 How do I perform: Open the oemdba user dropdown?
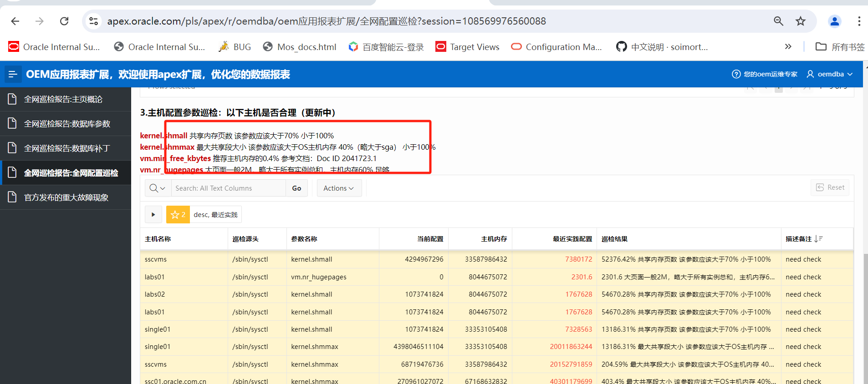(x=830, y=74)
